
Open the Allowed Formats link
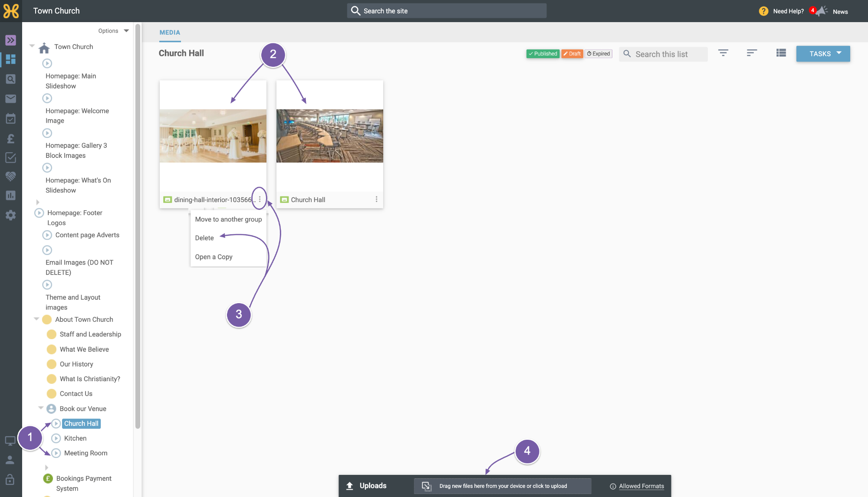click(x=641, y=486)
